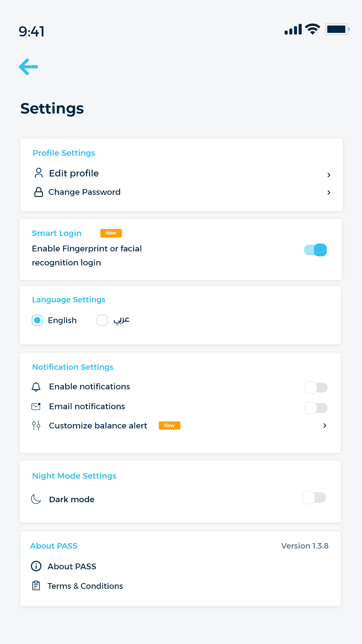Click the Email notifications envelope icon
The width and height of the screenshot is (362, 644).
36,406
